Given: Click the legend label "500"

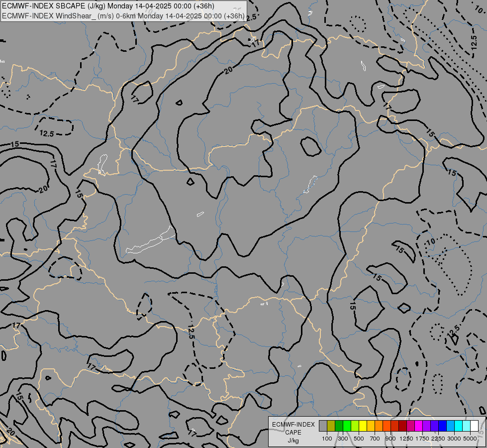Looking at the screenshot, I should pyautogui.click(x=359, y=439).
